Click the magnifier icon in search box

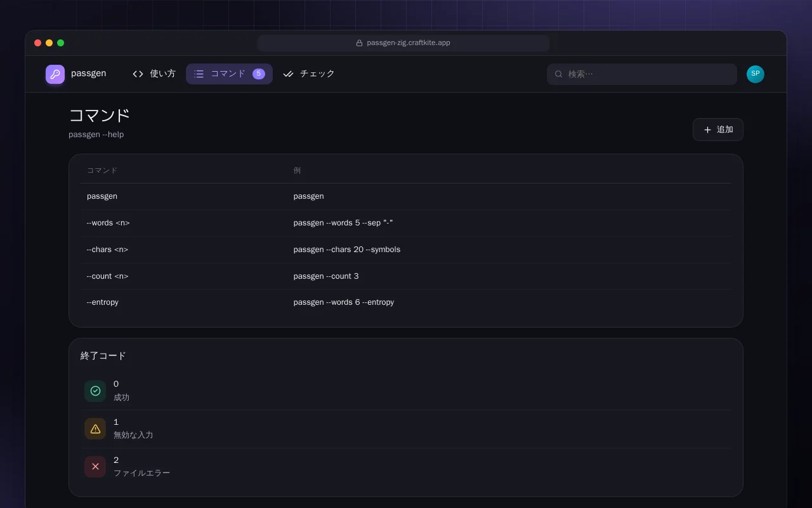click(559, 74)
